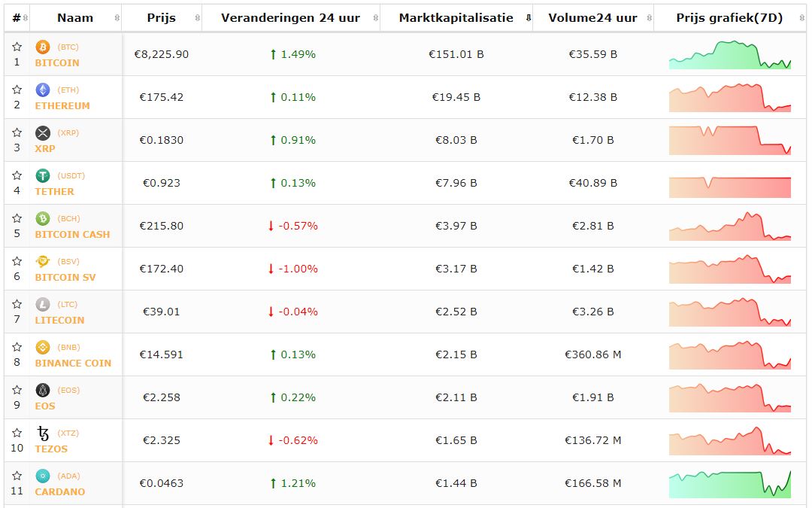Screen dimensions: 812x508
Task: Sort the table by Prijs header
Action: tap(161, 17)
